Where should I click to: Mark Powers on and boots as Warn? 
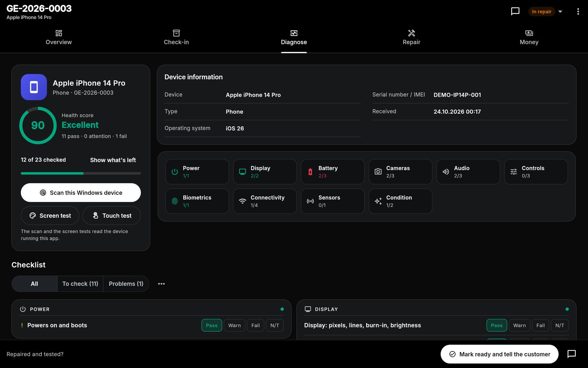click(234, 325)
